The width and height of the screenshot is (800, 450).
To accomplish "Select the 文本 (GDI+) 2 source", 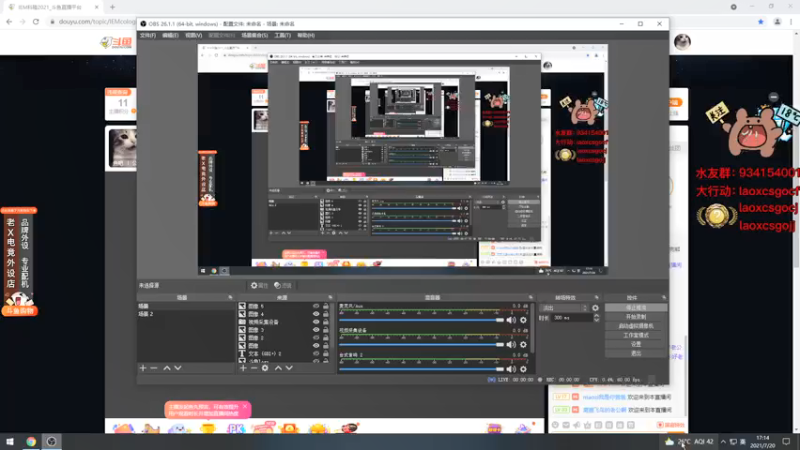I will pyautogui.click(x=285, y=354).
